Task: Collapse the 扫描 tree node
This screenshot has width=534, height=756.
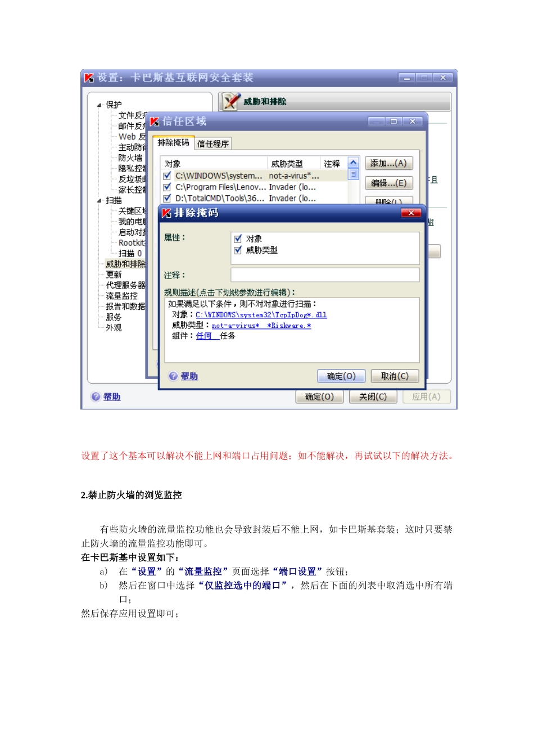Action: pos(99,200)
